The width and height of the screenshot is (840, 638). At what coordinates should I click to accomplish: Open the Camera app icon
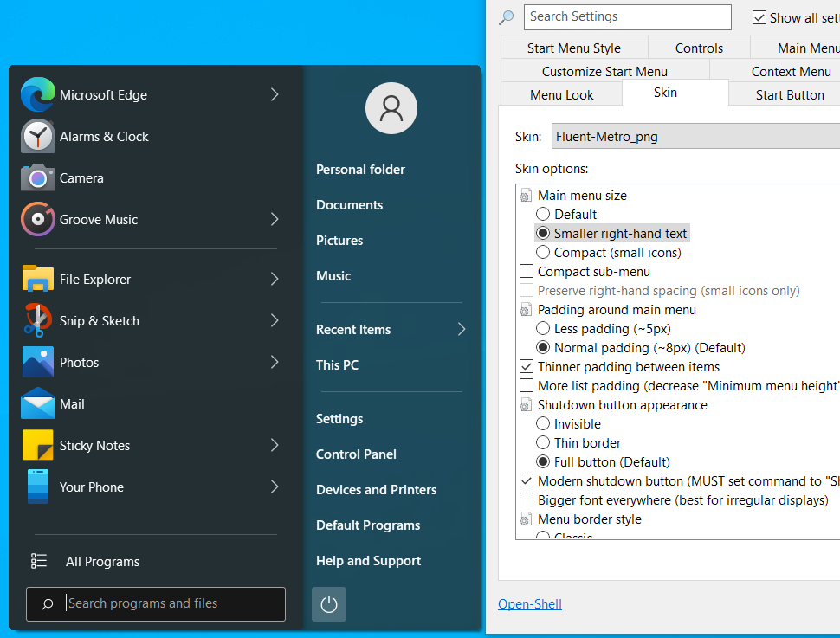(x=37, y=177)
